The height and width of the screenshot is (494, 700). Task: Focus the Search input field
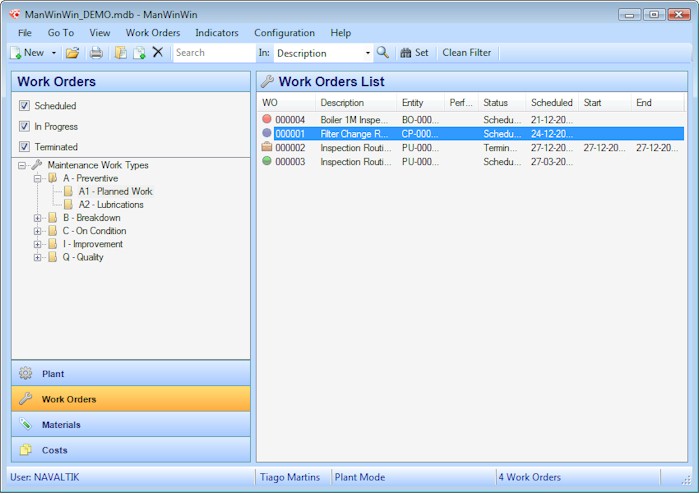(214, 53)
